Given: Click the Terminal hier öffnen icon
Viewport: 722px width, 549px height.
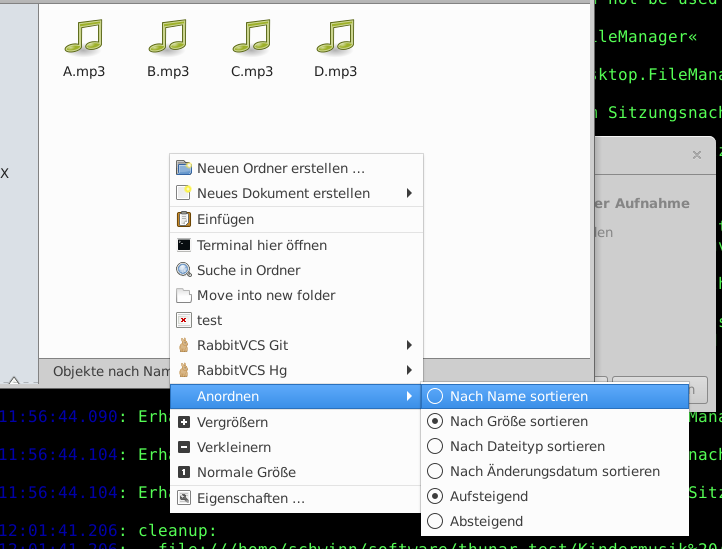Looking at the screenshot, I should [x=183, y=245].
